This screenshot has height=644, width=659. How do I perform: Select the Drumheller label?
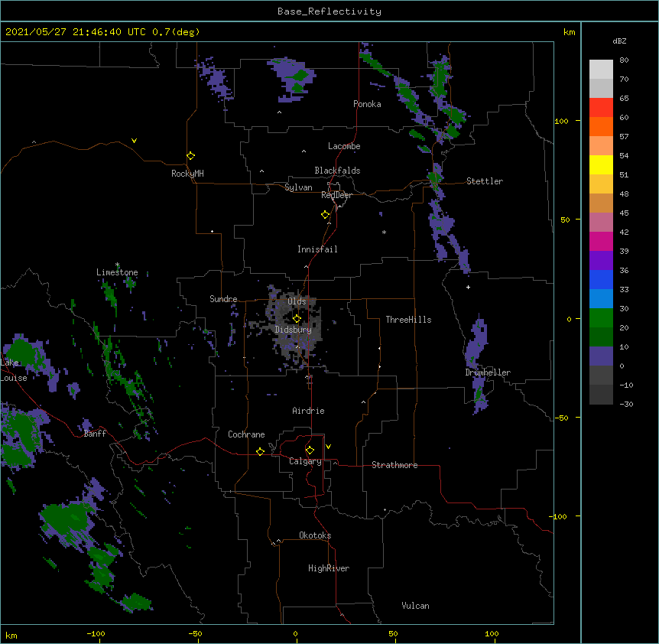click(488, 372)
